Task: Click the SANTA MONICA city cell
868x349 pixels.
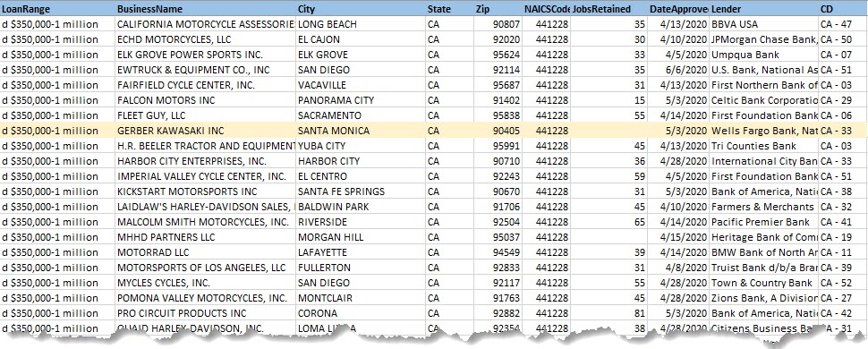Action: pyautogui.click(x=361, y=131)
